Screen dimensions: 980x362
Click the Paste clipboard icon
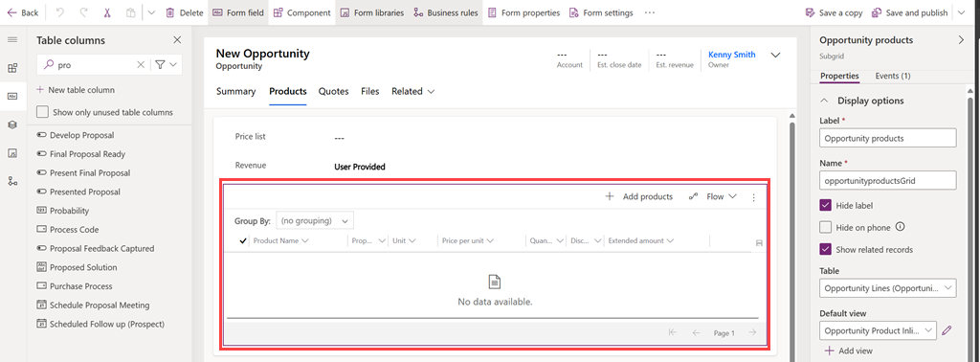tap(130, 12)
